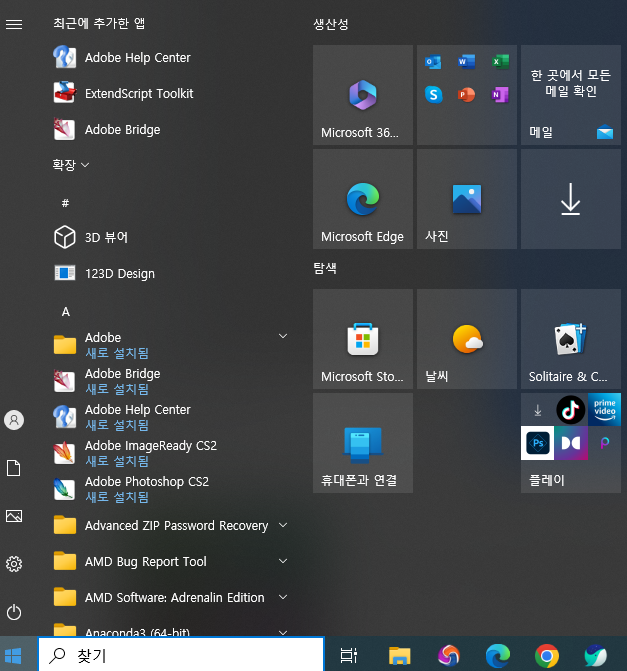Click small download icon in 플레이 tile

point(538,410)
